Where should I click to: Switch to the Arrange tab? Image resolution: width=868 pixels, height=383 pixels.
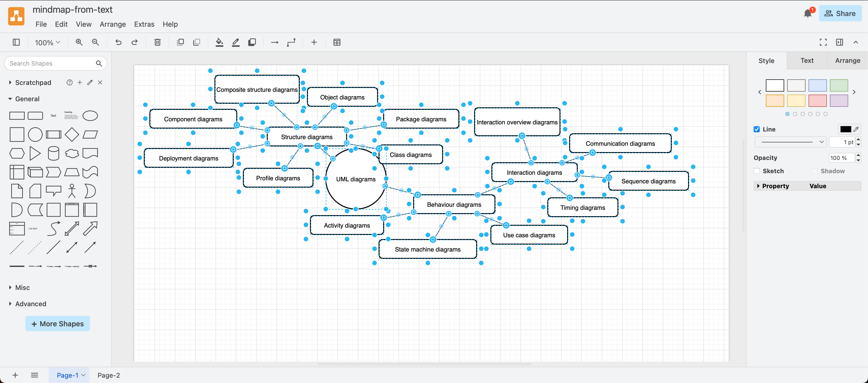tap(847, 61)
